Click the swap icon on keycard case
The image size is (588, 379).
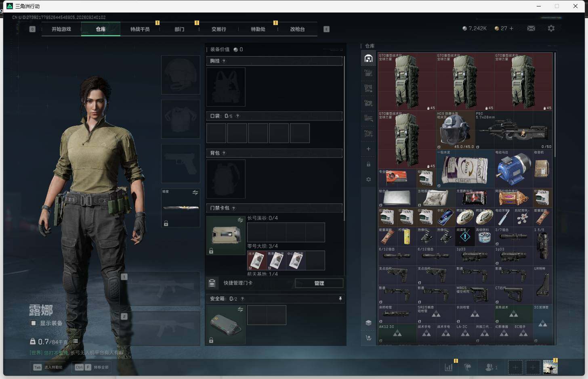click(x=240, y=220)
